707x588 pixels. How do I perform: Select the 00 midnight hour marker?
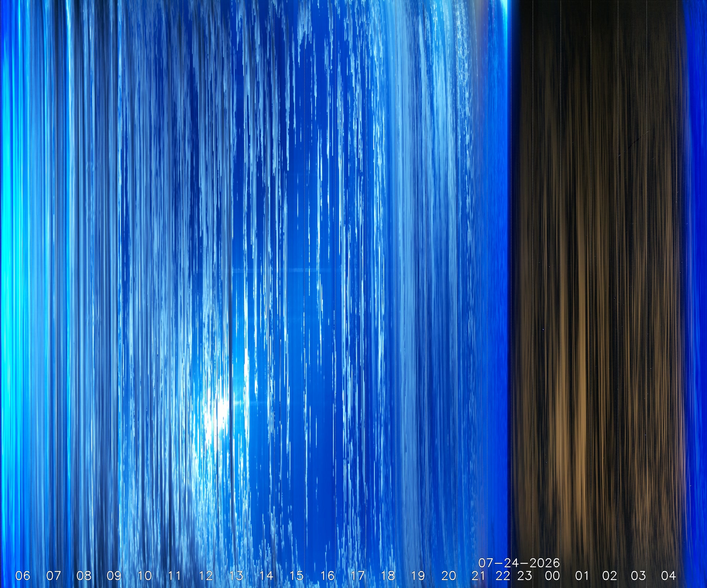(552, 575)
